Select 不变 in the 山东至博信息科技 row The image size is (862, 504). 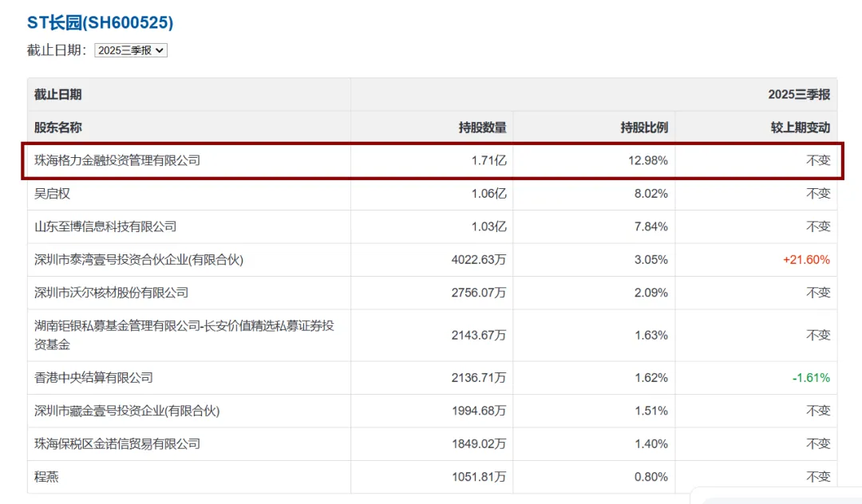click(x=818, y=226)
